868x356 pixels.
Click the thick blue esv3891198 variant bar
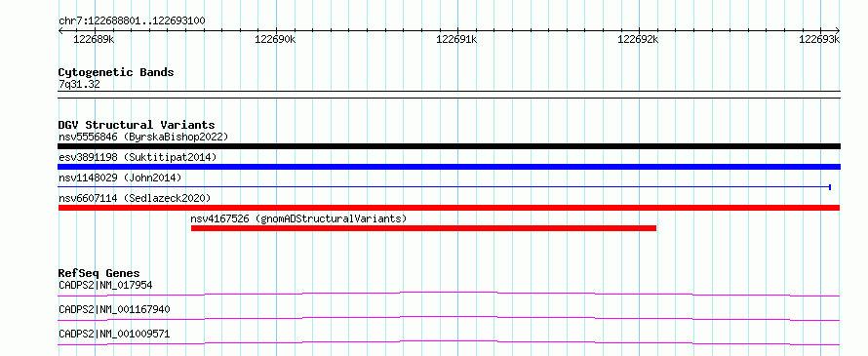pos(449,167)
